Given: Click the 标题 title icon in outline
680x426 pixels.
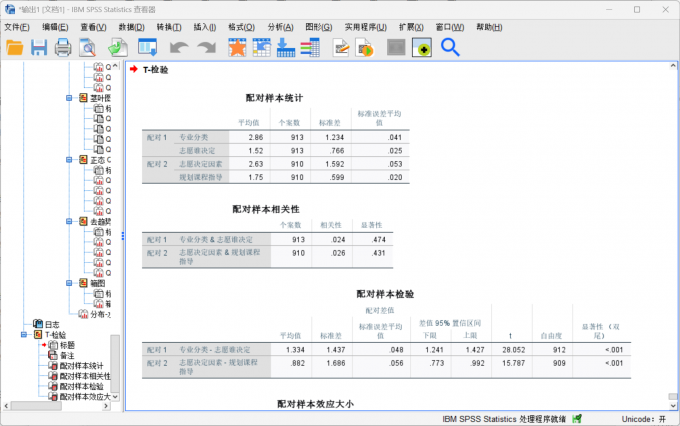Looking at the screenshot, I should tap(53, 345).
